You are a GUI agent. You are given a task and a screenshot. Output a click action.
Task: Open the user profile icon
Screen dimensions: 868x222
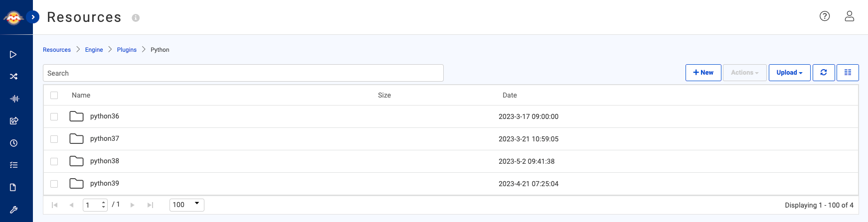[x=850, y=16]
